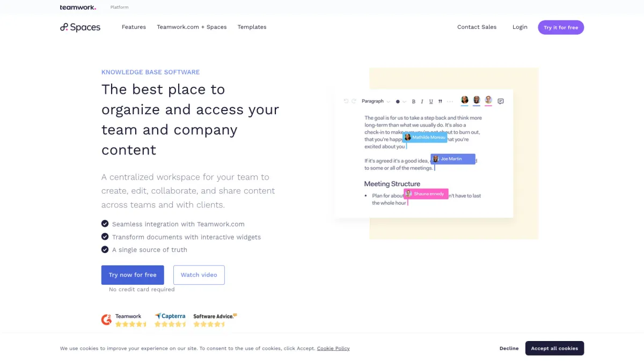The image size is (644, 363).
Task: Click the star rating under Software Advice
Action: click(210, 324)
